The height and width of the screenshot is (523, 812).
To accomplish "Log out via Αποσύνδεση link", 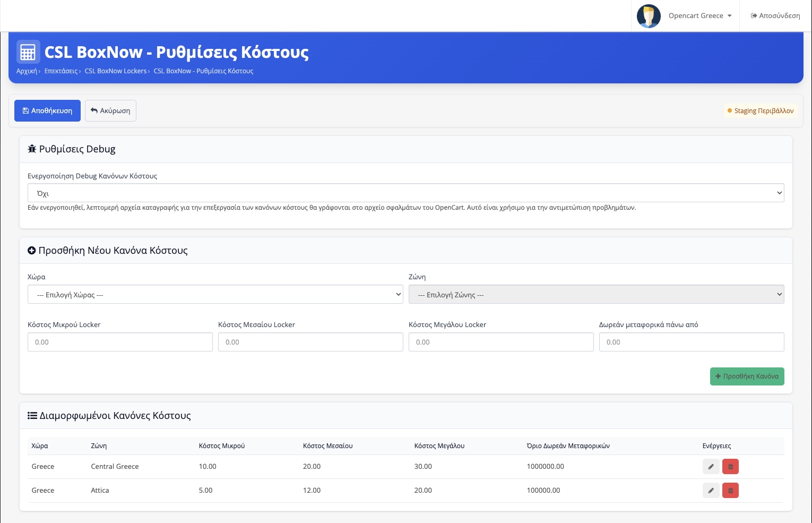I will click(x=775, y=16).
